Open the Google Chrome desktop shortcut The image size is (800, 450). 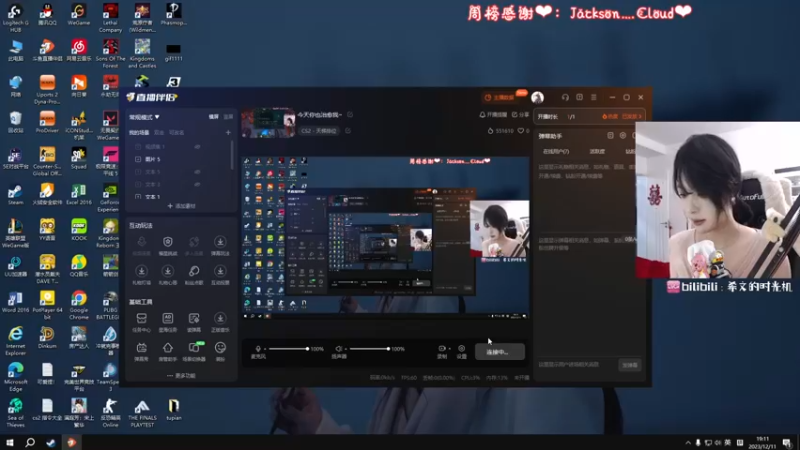click(79, 304)
